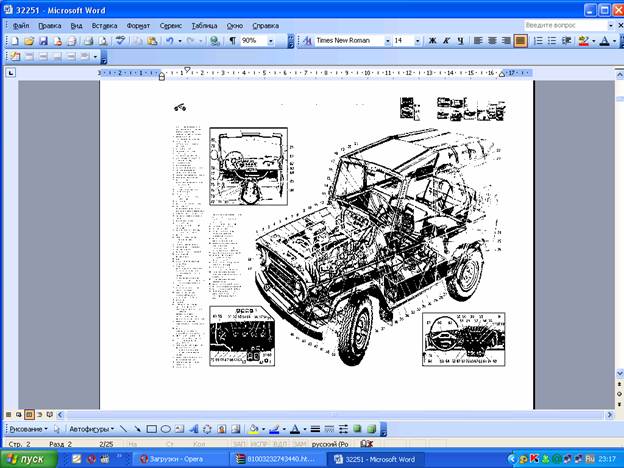Center align the text
Image resolution: width=624 pixels, height=468 pixels.
492,41
